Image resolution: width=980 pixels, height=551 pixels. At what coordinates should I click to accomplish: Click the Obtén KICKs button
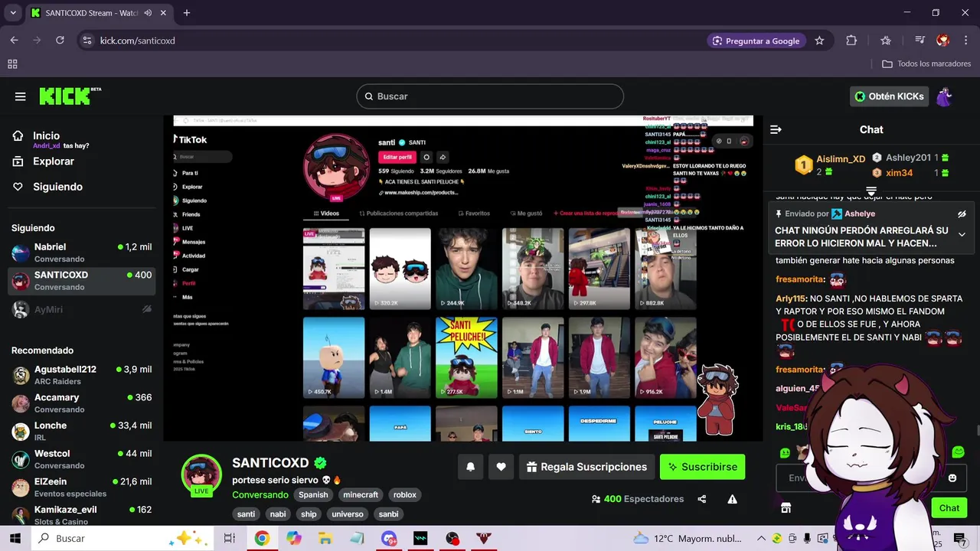[890, 96]
